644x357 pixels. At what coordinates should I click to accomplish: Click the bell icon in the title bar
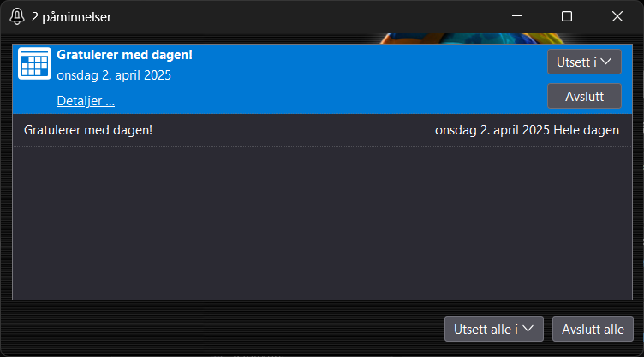coord(17,16)
